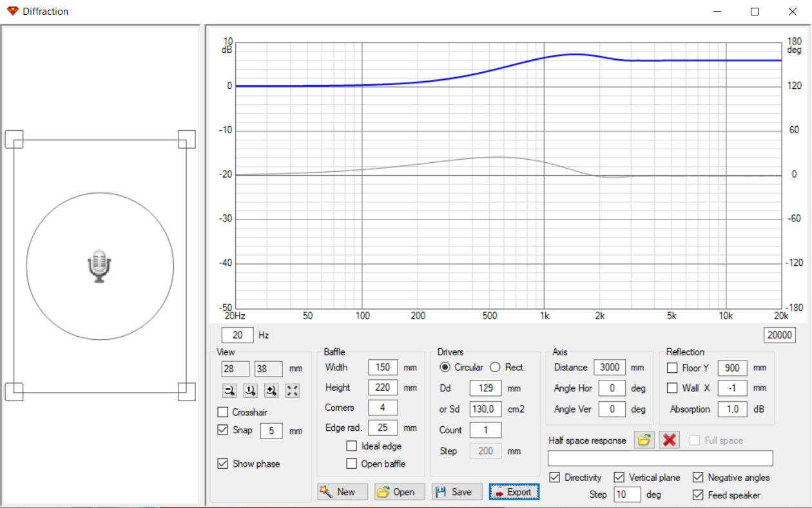The height and width of the screenshot is (508, 812).
Task: Click the Angle Hor input field
Action: [612, 388]
